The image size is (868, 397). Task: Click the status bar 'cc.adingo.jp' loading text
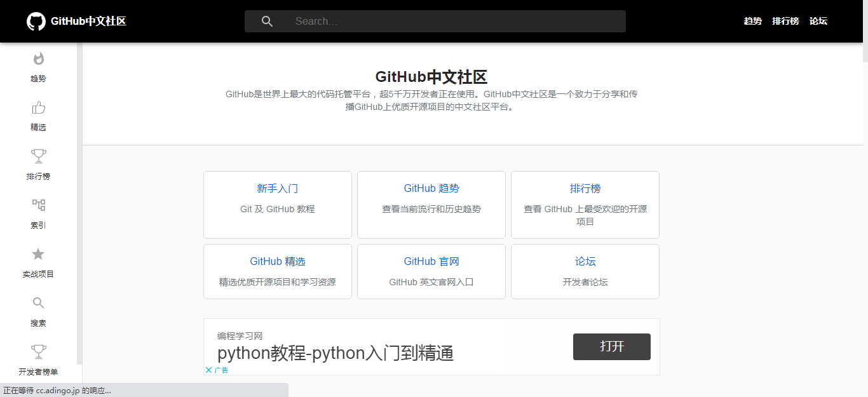point(57,391)
